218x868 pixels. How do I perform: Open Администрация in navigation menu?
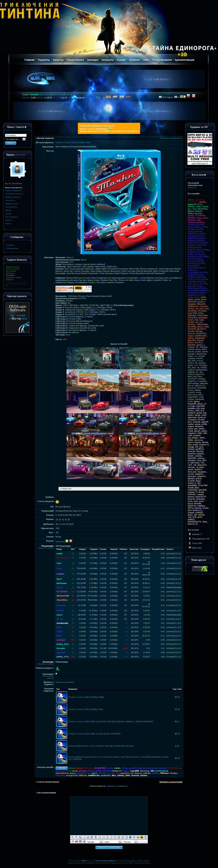(x=184, y=60)
